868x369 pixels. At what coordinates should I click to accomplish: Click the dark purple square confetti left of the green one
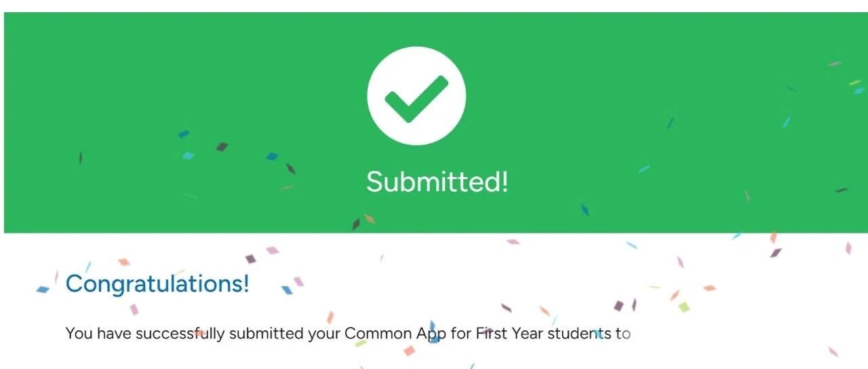point(618,306)
